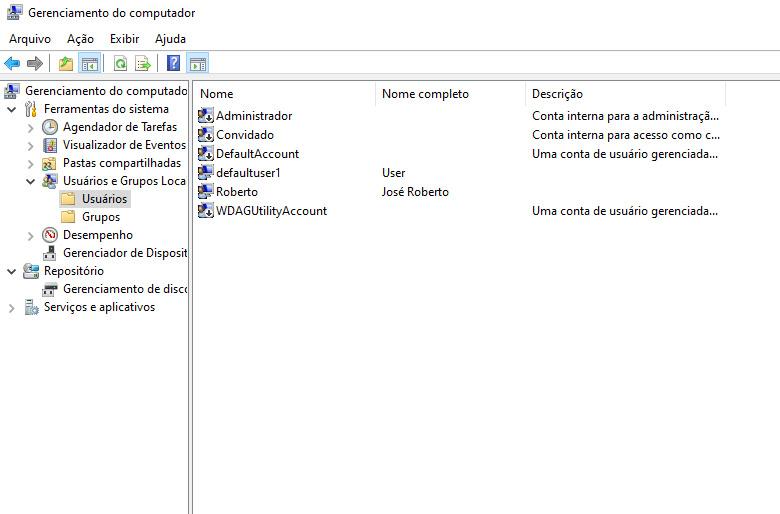
Task: Click the DefaultAccount description text
Action: pos(625,153)
